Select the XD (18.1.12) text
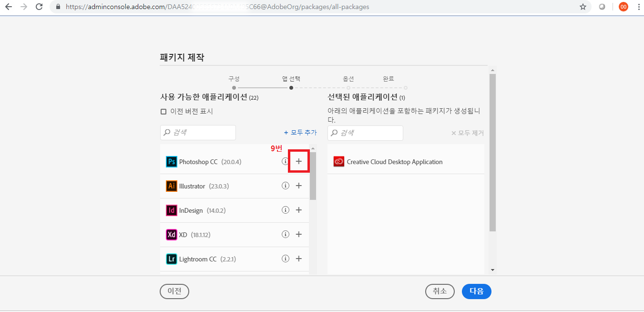The width and height of the screenshot is (644, 312). click(x=195, y=235)
